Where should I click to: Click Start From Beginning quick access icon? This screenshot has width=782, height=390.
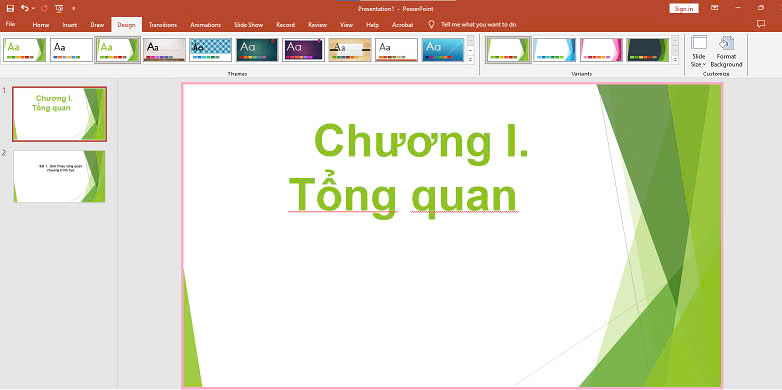tap(59, 8)
